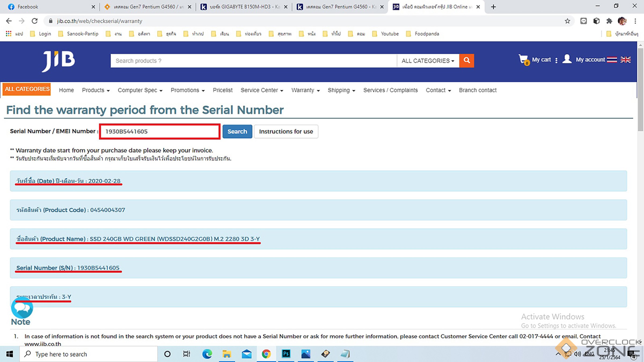Open the blue live chat bubble icon
644x362 pixels.
pos(22,308)
